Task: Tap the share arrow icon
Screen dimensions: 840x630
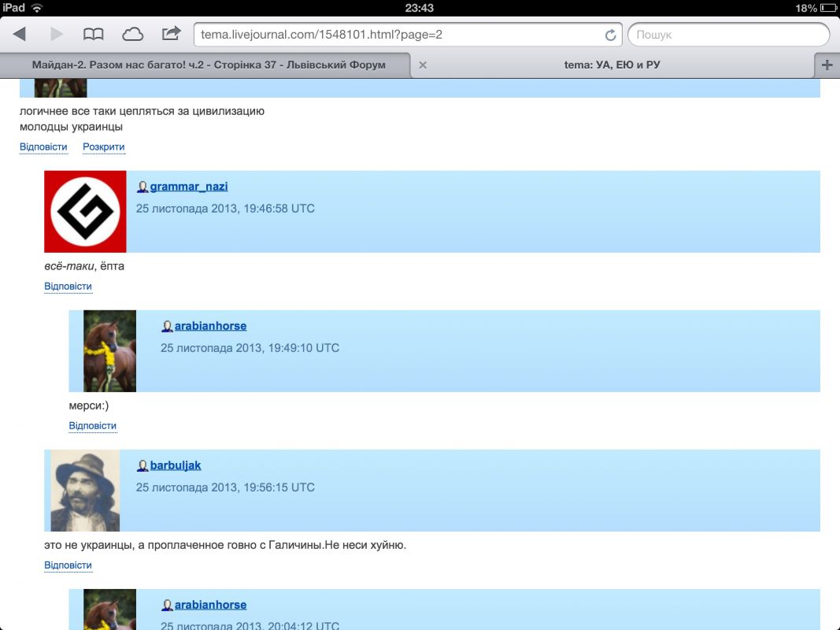Action: coord(170,34)
